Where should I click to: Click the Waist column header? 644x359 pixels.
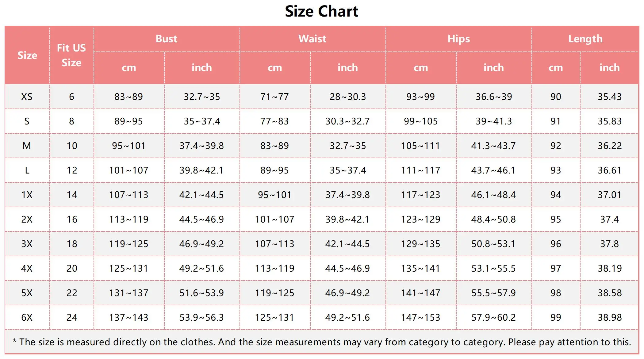[x=312, y=39]
